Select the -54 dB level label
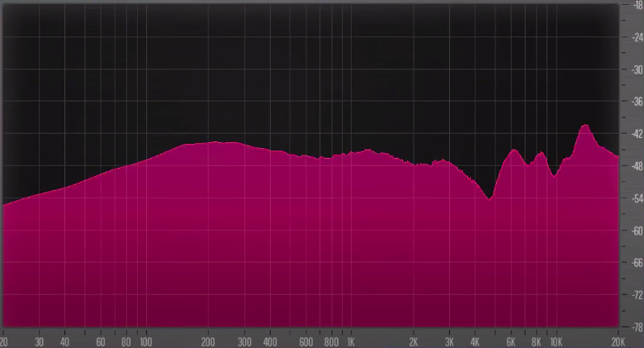The height and width of the screenshot is (348, 644). click(x=636, y=198)
